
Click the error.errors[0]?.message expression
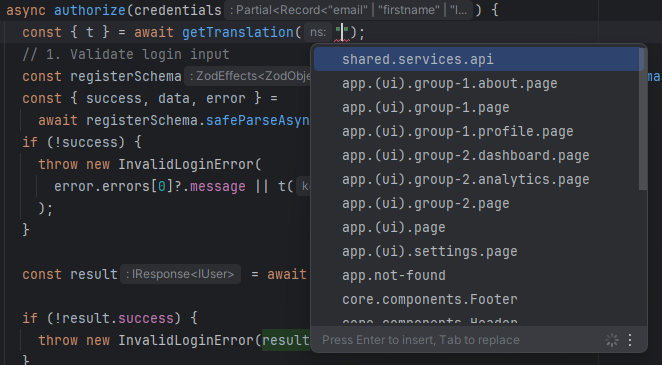coord(149,187)
